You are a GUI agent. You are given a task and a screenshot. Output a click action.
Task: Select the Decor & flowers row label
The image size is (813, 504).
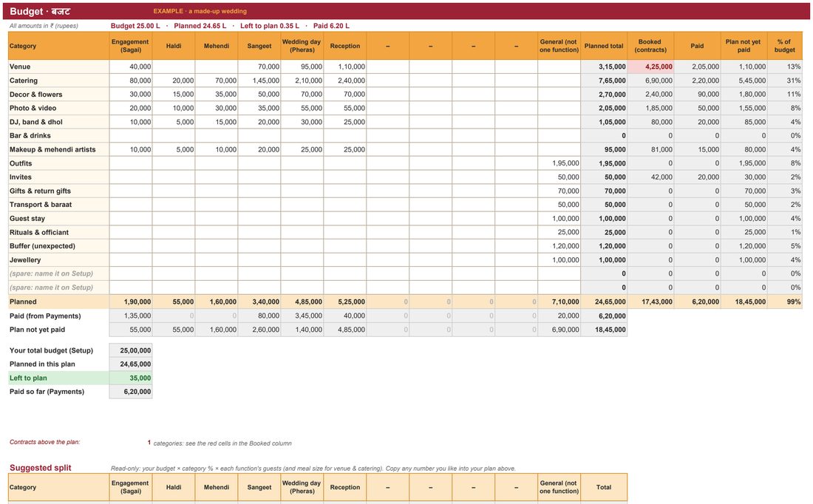point(58,95)
